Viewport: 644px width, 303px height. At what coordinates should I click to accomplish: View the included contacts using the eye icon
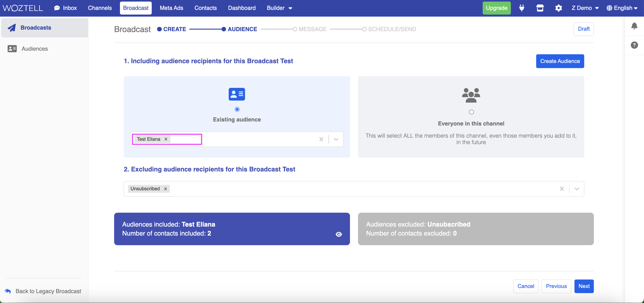pos(339,234)
